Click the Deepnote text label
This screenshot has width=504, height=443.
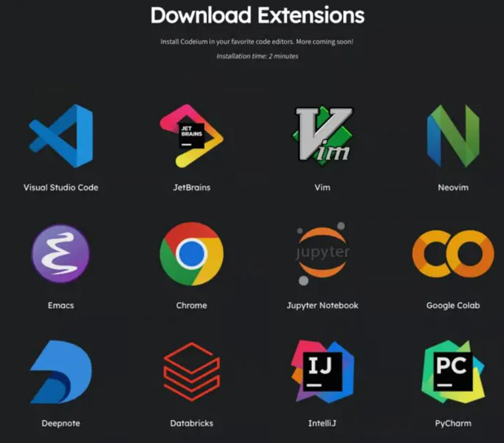click(61, 423)
